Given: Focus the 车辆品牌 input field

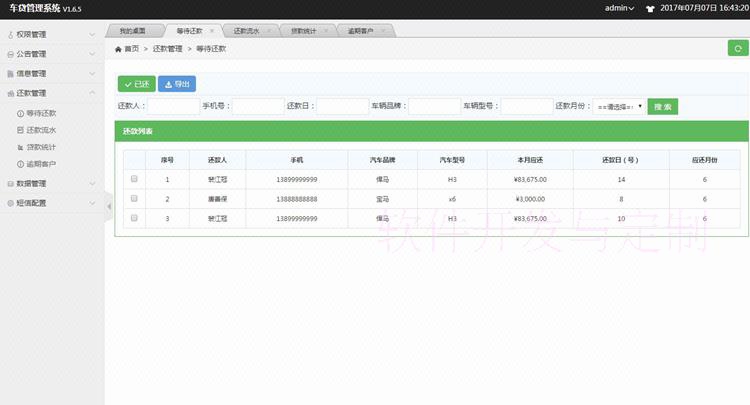Looking at the screenshot, I should click(434, 106).
